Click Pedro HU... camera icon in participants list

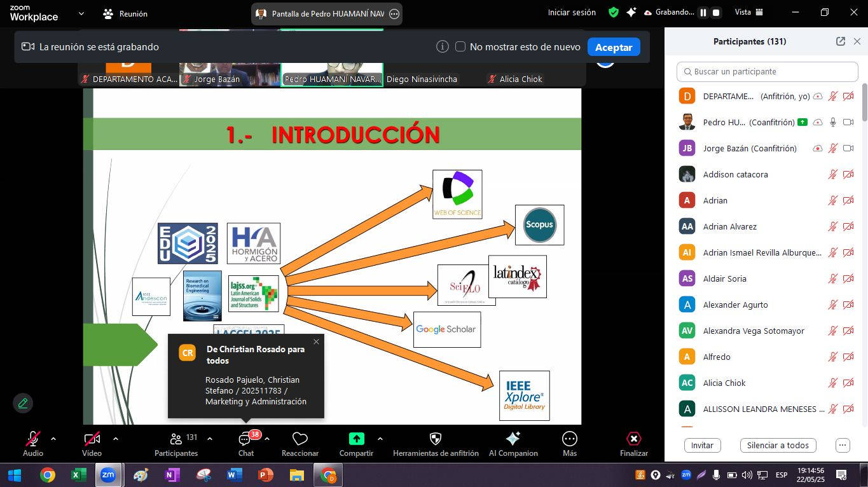point(848,122)
